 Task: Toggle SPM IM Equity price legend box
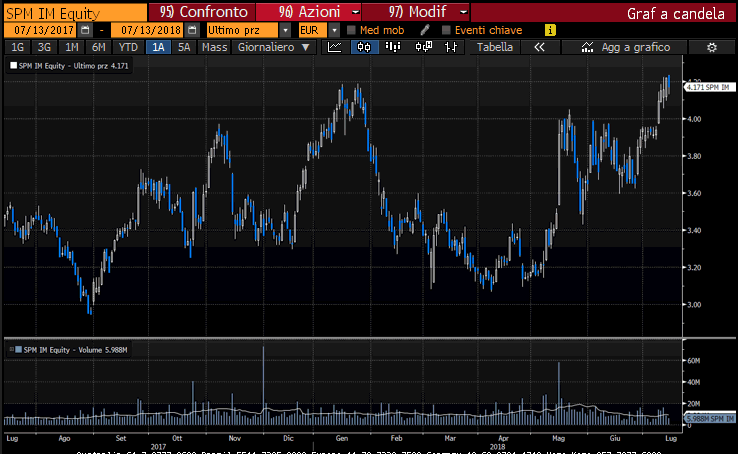click(x=13, y=65)
